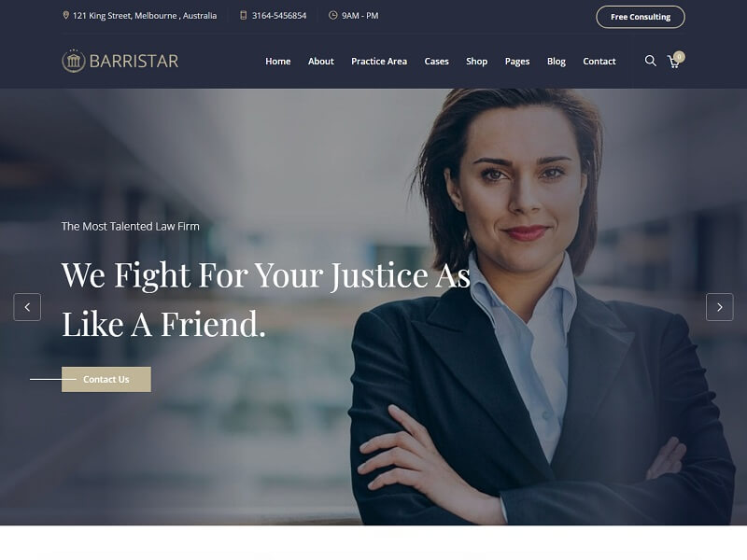
Task: Click the Contact Us button
Action: [x=106, y=379]
